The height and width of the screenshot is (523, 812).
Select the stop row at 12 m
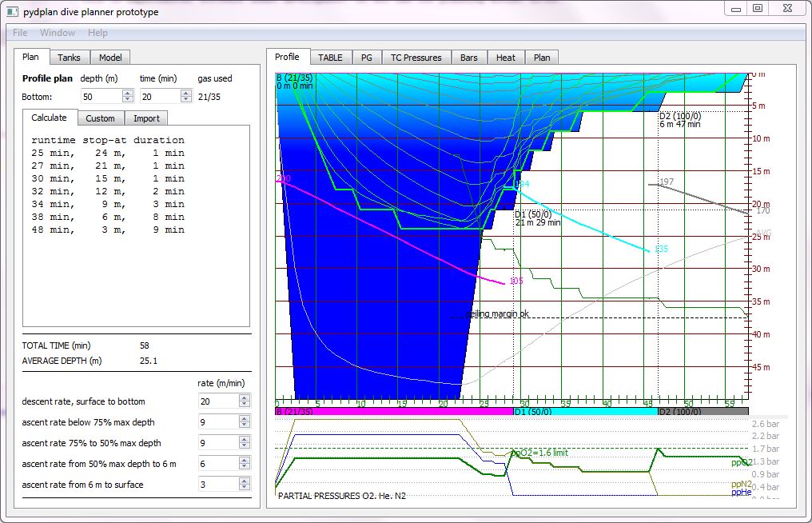(108, 191)
